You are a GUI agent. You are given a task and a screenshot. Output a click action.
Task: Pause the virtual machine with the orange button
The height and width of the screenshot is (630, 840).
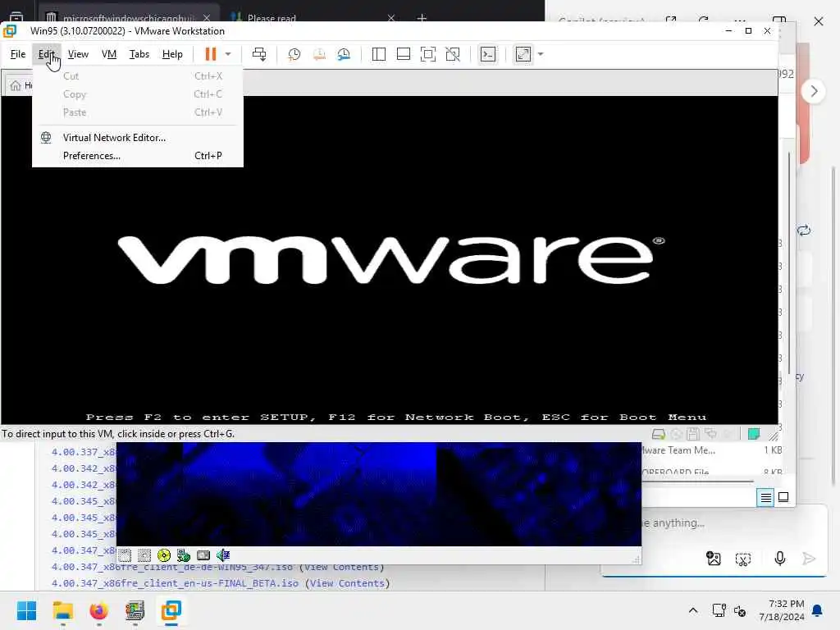pos(211,54)
